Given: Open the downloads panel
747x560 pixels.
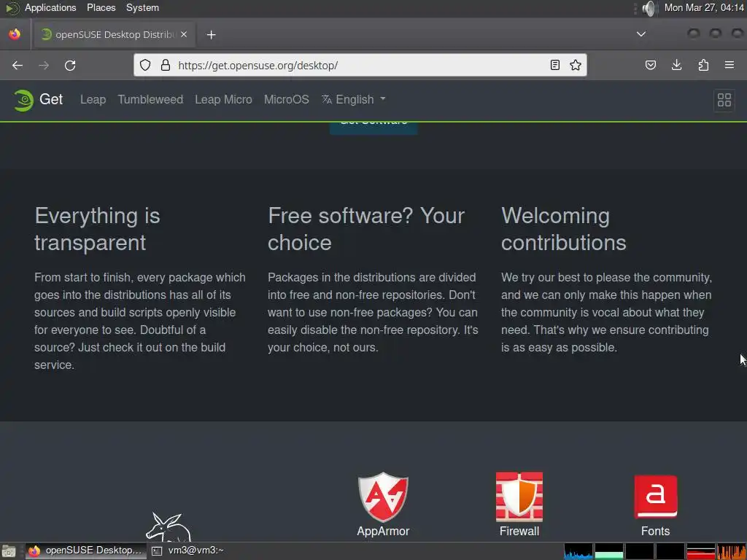Looking at the screenshot, I should pyautogui.click(x=676, y=65).
